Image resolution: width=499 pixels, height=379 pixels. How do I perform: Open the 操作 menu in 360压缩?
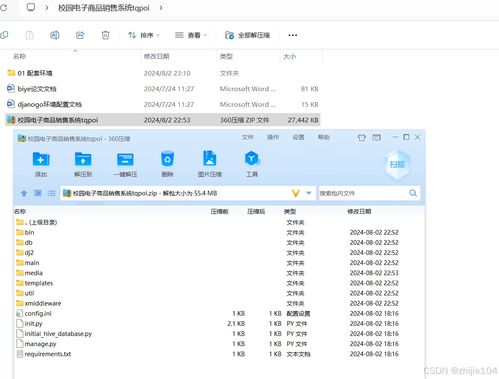coord(273,137)
